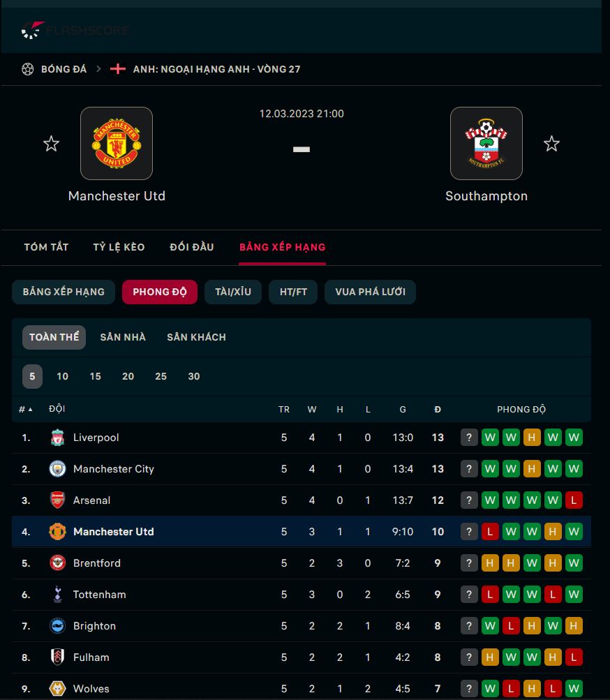The height and width of the screenshot is (700, 610).
Task: Open the Đối Đầu tab
Action: [192, 247]
